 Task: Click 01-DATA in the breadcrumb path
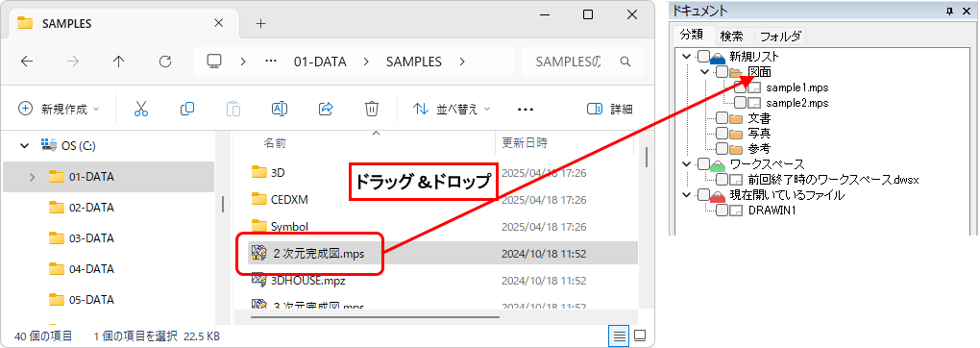tap(320, 62)
